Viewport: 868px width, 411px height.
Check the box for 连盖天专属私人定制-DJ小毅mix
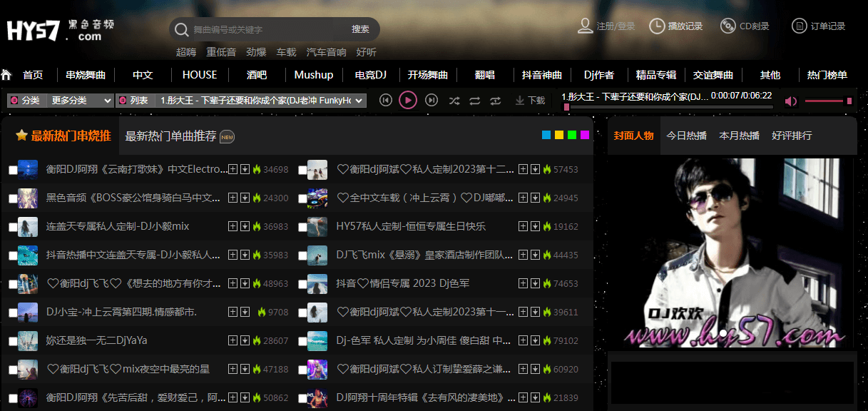coord(13,227)
